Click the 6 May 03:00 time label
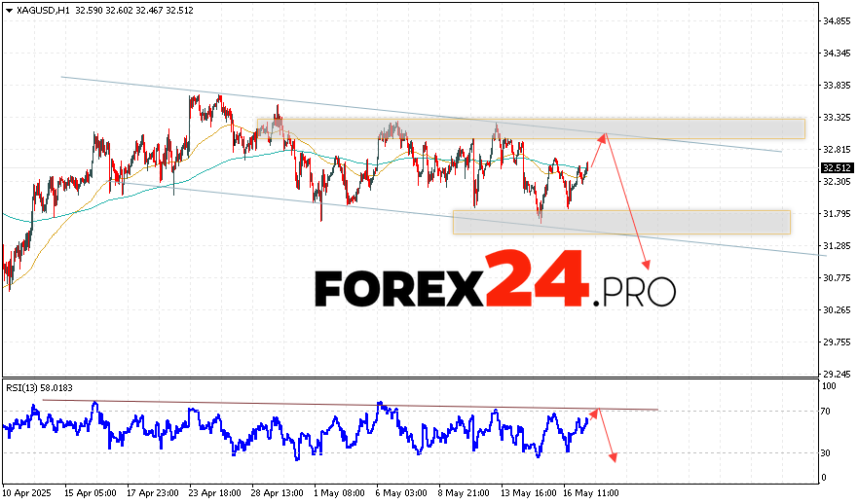This screenshot has height=504, width=858. [x=401, y=493]
